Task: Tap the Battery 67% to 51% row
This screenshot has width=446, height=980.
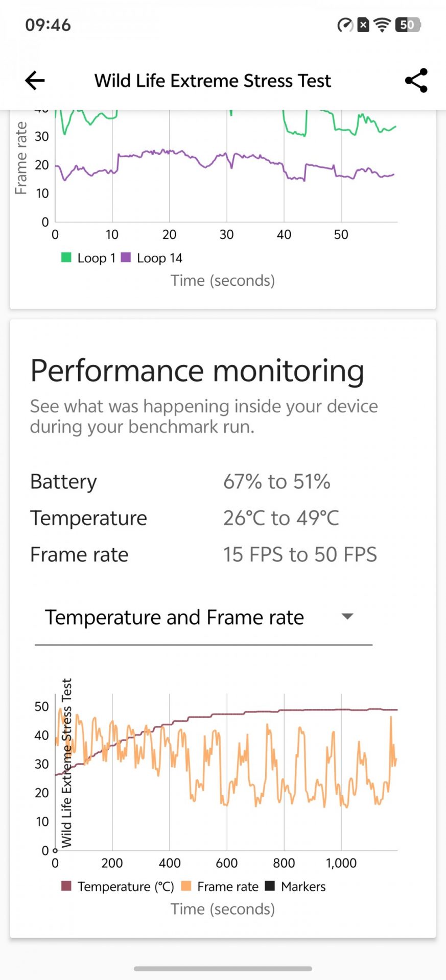Action: click(x=180, y=482)
